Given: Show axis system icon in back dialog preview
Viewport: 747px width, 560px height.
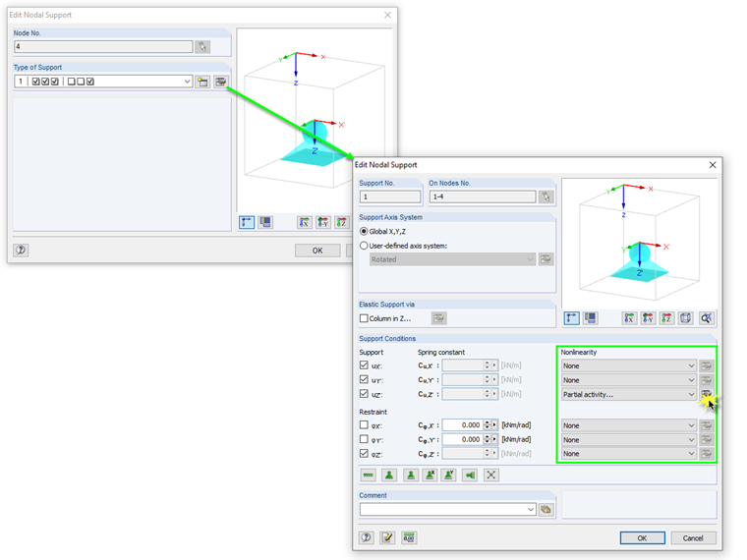Looking at the screenshot, I should (247, 222).
